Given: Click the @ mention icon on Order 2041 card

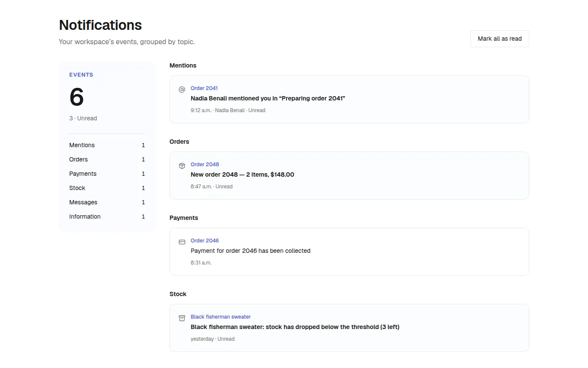Looking at the screenshot, I should point(182,90).
